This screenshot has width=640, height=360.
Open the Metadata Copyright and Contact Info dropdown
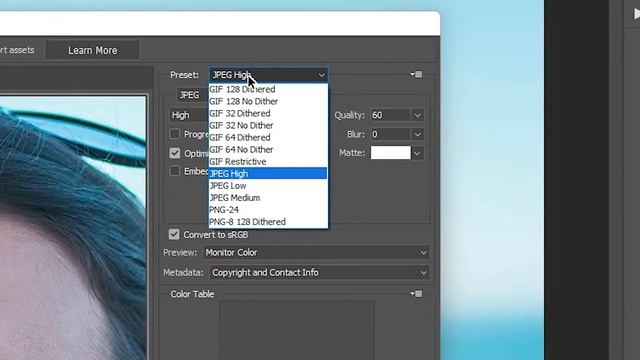[319, 273]
